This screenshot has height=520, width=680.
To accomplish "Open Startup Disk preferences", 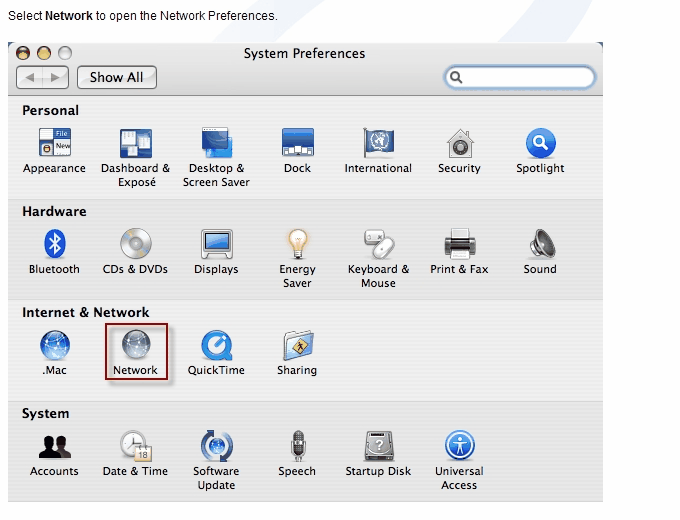I will (x=379, y=454).
